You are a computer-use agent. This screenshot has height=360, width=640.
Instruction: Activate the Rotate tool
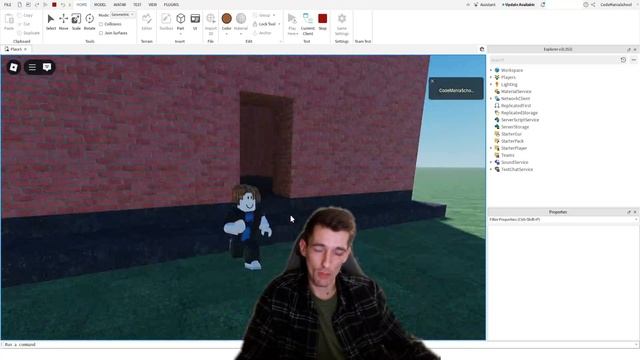(x=89, y=22)
